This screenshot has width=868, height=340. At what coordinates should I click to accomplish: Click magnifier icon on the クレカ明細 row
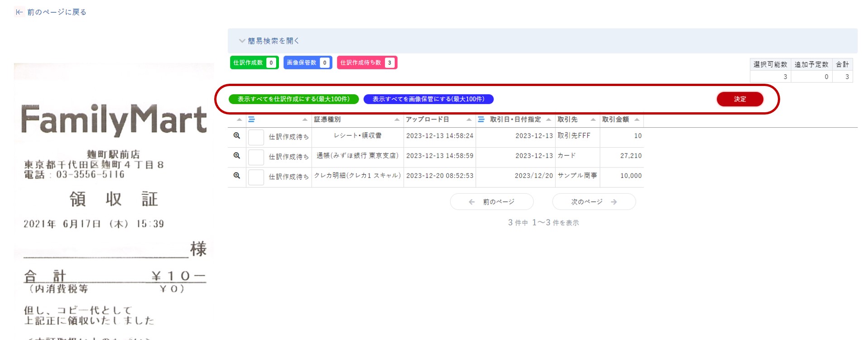(x=236, y=175)
